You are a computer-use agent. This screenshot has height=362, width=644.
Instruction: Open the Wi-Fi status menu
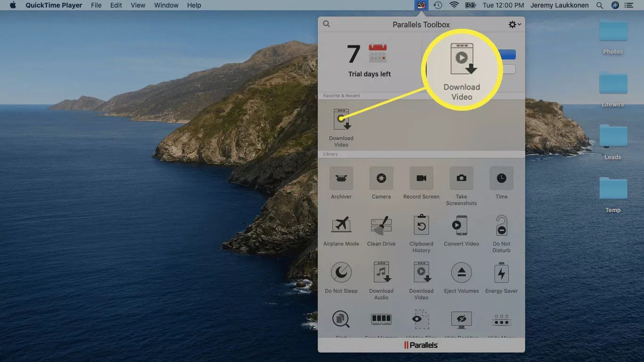[454, 6]
